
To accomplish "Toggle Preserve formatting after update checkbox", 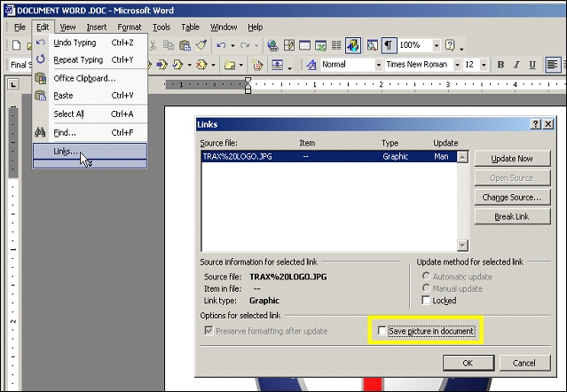I will 209,331.
